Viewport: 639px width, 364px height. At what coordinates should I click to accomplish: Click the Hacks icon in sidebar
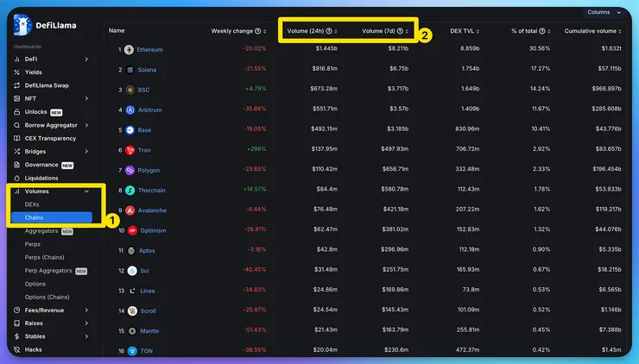16,349
